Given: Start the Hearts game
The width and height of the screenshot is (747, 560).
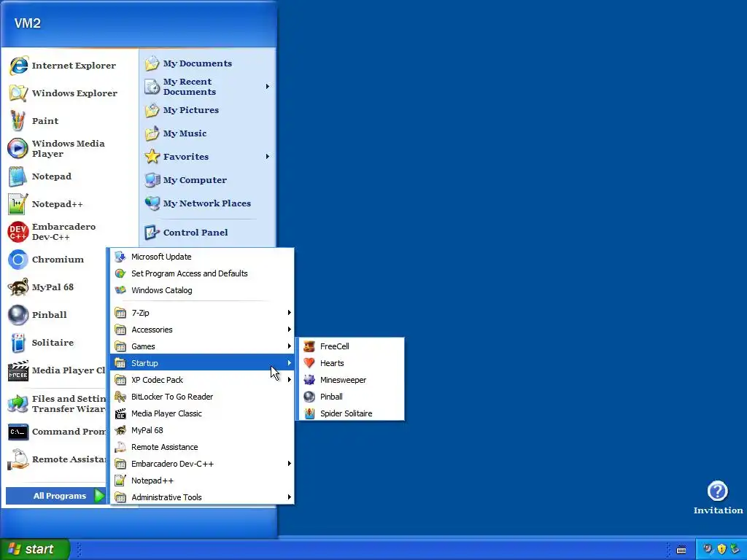Looking at the screenshot, I should point(351,363).
